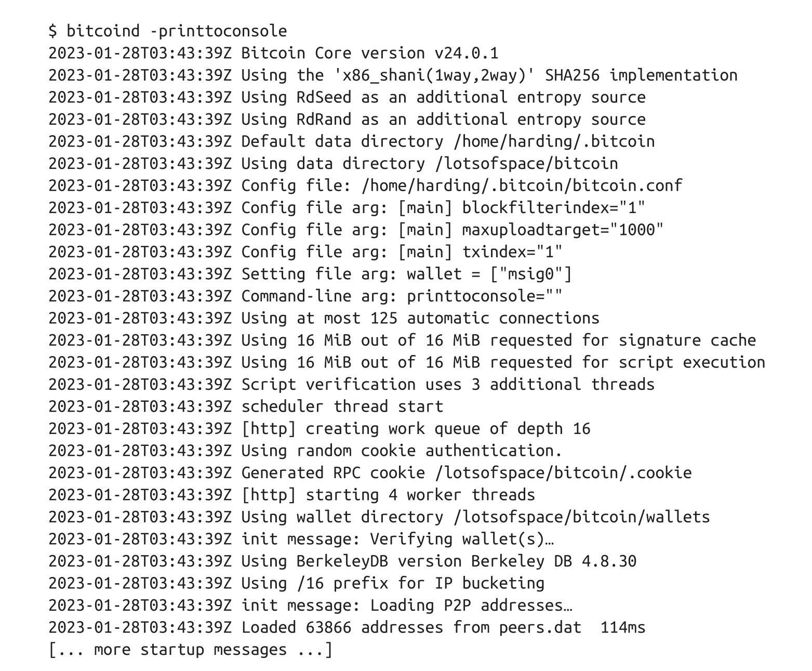The height and width of the screenshot is (671, 812).
Task: Click the txindex="1" config argument
Action: [x=512, y=252]
